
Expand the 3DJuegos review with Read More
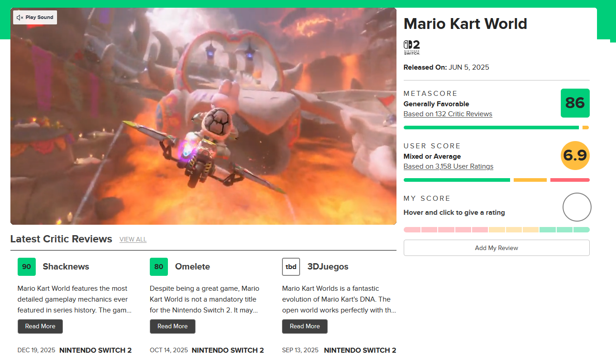click(305, 326)
